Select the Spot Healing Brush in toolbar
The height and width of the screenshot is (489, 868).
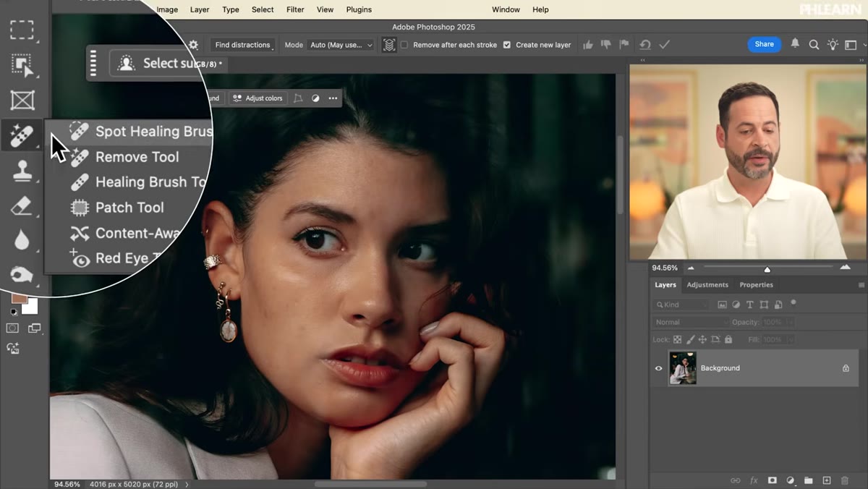(22, 135)
